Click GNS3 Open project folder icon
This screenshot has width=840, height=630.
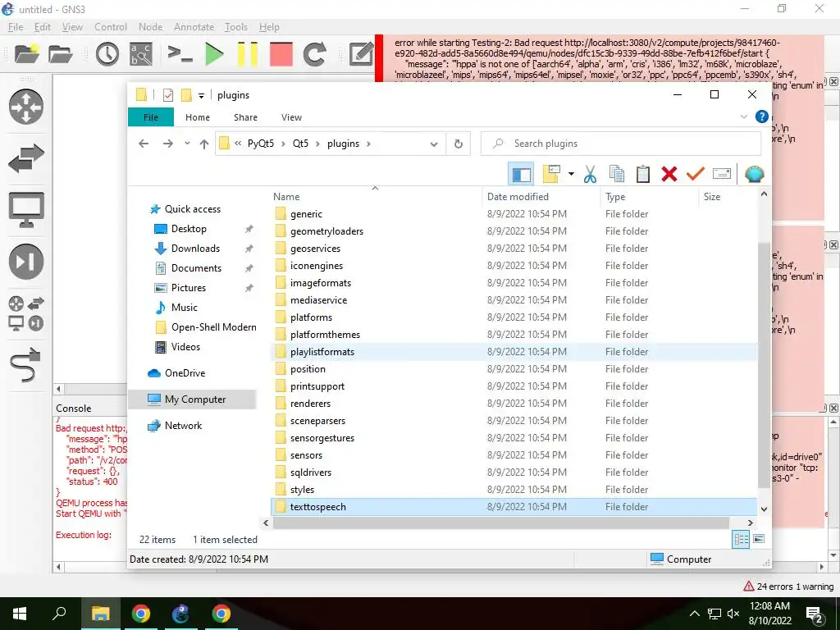[60, 54]
